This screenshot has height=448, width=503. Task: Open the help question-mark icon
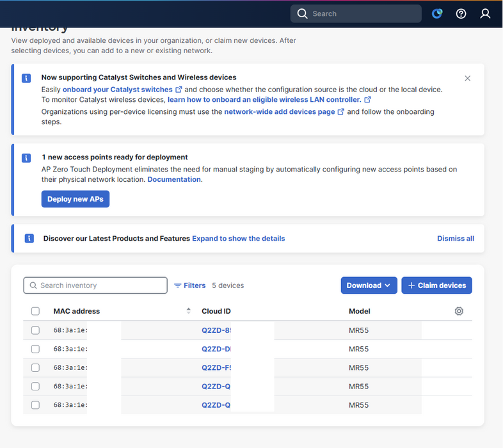(461, 13)
